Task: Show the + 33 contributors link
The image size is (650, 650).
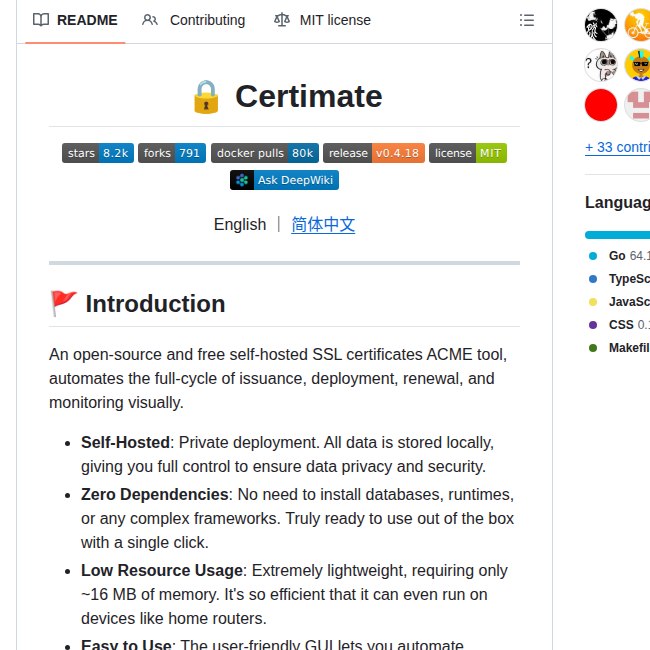Action: [617, 147]
